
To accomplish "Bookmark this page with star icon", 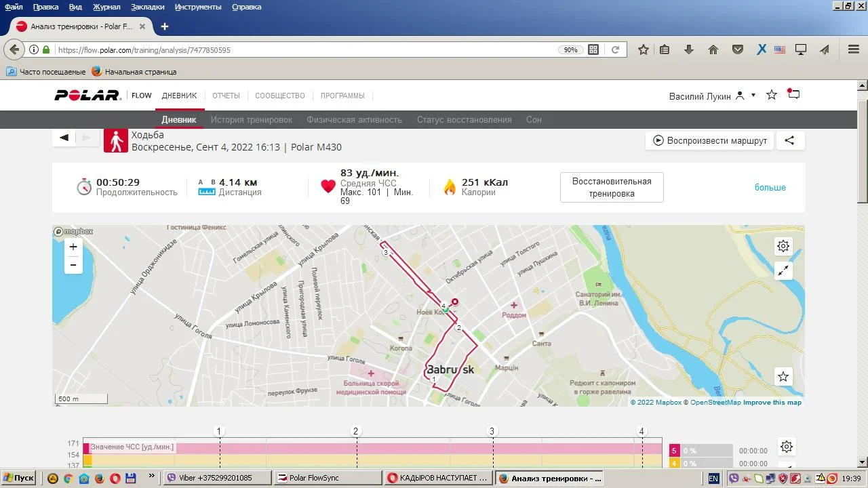I will 643,49.
